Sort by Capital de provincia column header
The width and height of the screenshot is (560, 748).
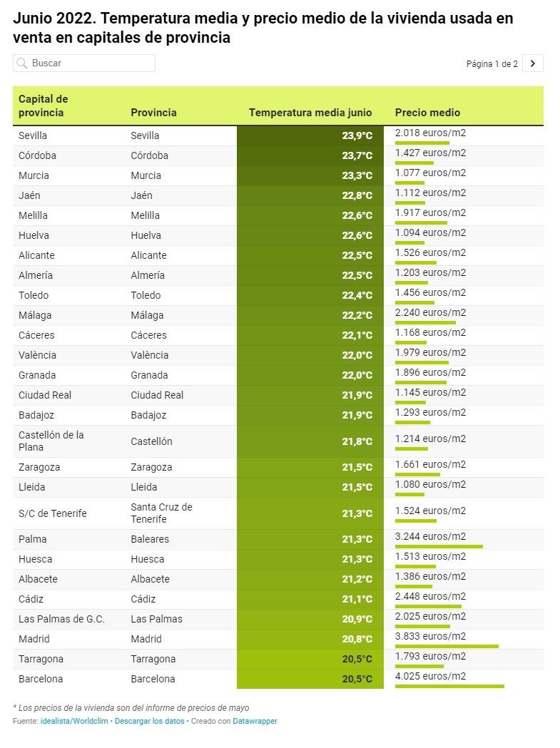pyautogui.click(x=43, y=106)
